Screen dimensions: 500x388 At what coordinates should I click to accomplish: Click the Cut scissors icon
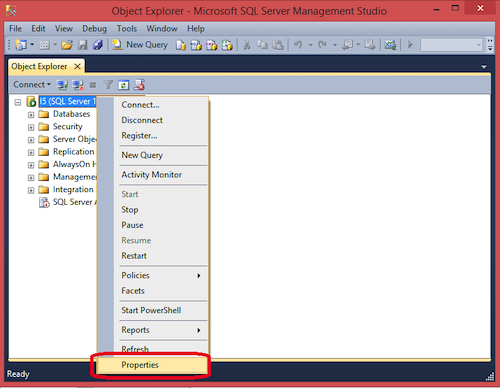point(247,45)
